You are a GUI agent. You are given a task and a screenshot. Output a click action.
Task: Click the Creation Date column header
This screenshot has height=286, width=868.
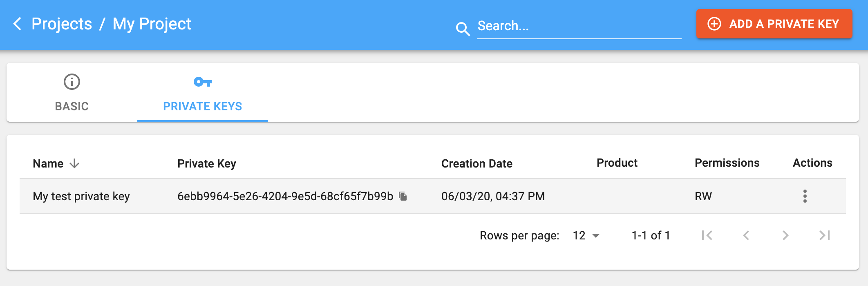[477, 163]
